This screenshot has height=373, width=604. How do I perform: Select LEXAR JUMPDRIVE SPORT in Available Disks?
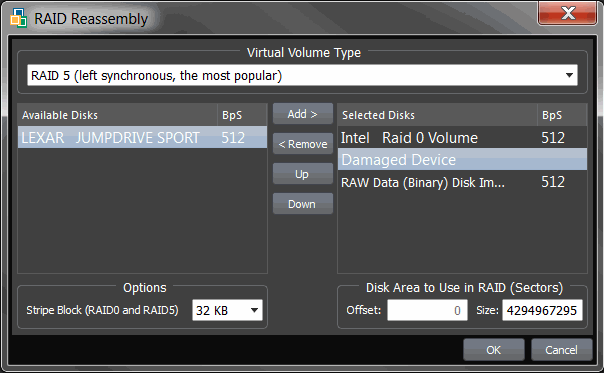(x=142, y=138)
